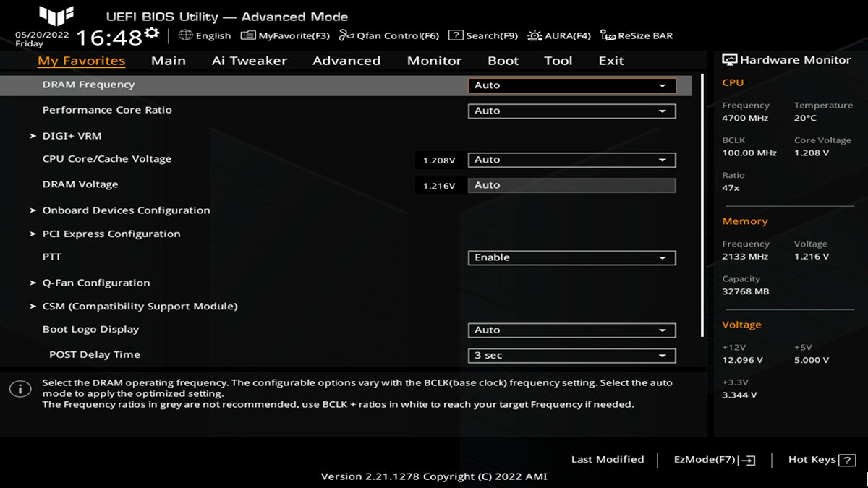Click the Qfan Control fan icon
Viewport: 868px width, 488px height.
click(x=346, y=35)
